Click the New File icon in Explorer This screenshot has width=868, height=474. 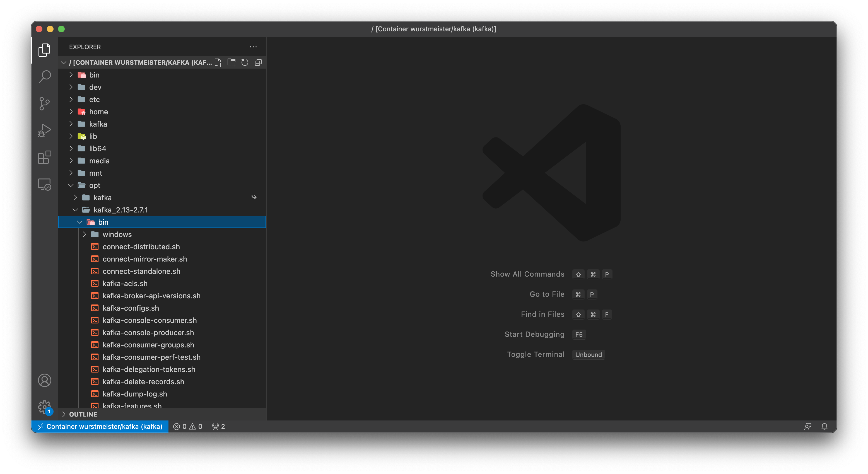tap(218, 62)
